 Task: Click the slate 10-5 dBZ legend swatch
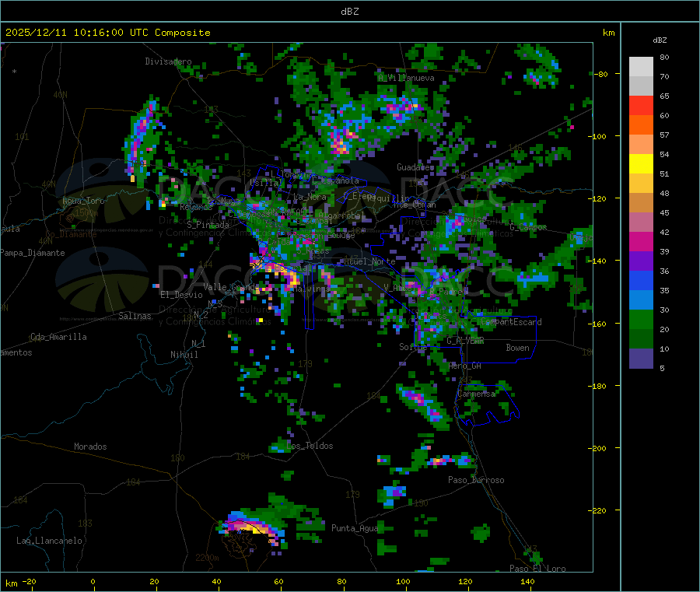(x=641, y=359)
